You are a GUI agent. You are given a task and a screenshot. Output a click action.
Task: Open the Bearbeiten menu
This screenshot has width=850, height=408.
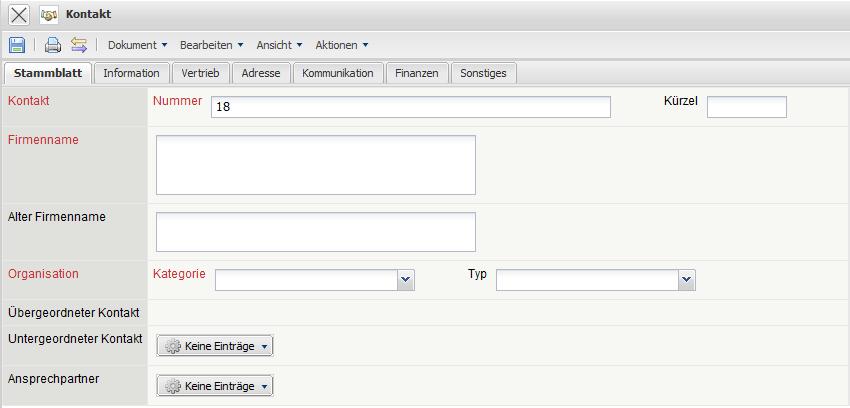pyautogui.click(x=211, y=45)
